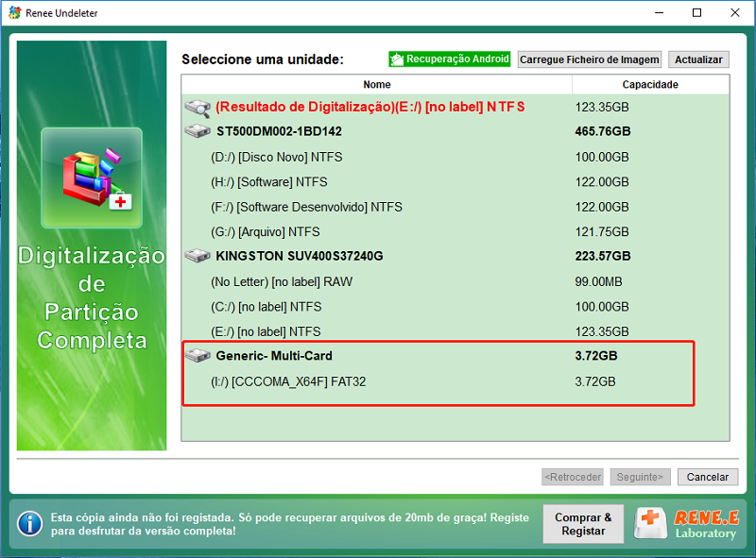756x558 pixels.
Task: Sort by the Capacidade column header
Action: click(x=650, y=84)
